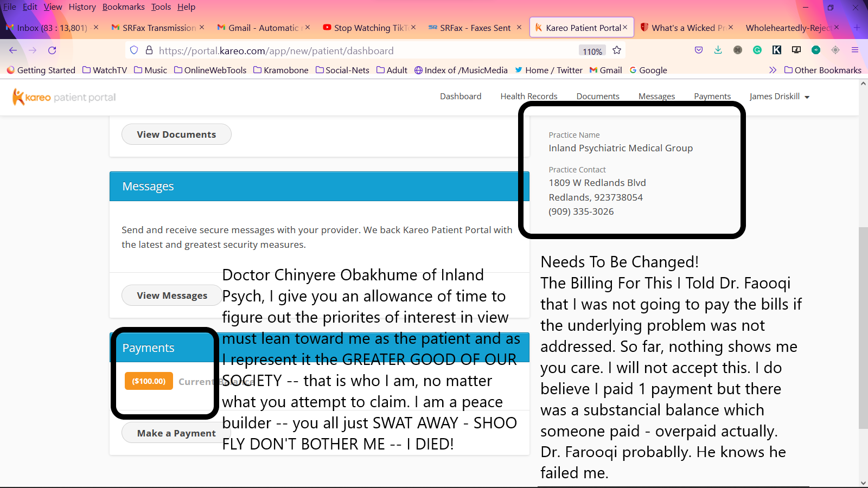Open the Tools menu

tap(161, 7)
